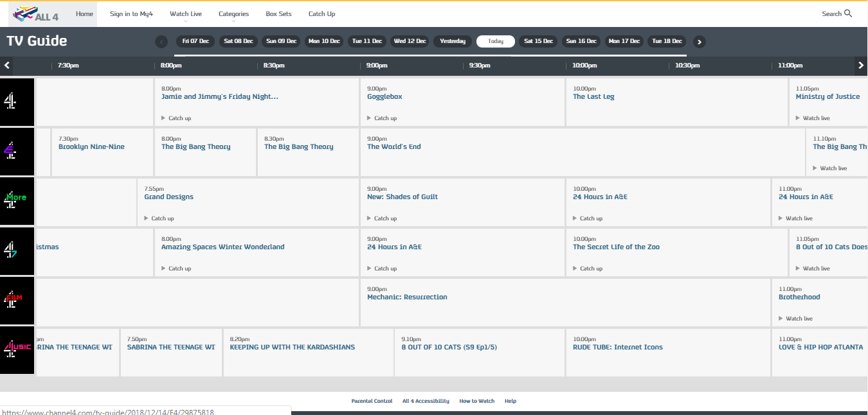Select the Channel 4 channel logo
The width and height of the screenshot is (868, 415).
pyautogui.click(x=17, y=102)
